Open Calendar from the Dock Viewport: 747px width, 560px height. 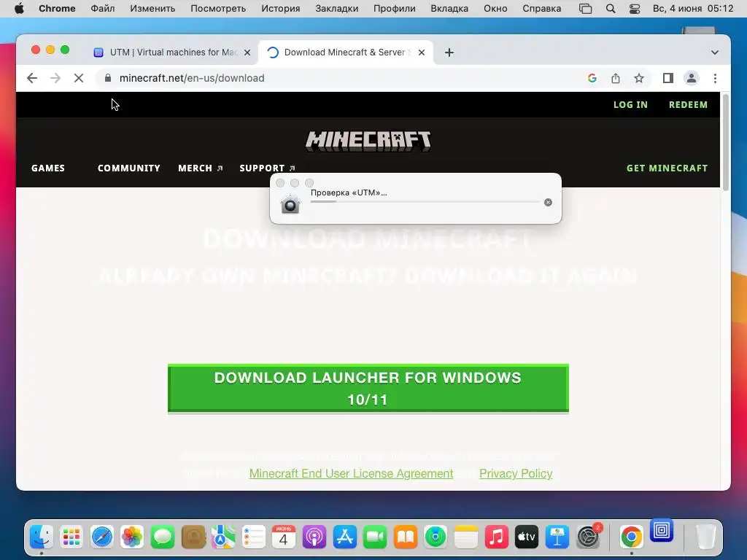pos(284,537)
